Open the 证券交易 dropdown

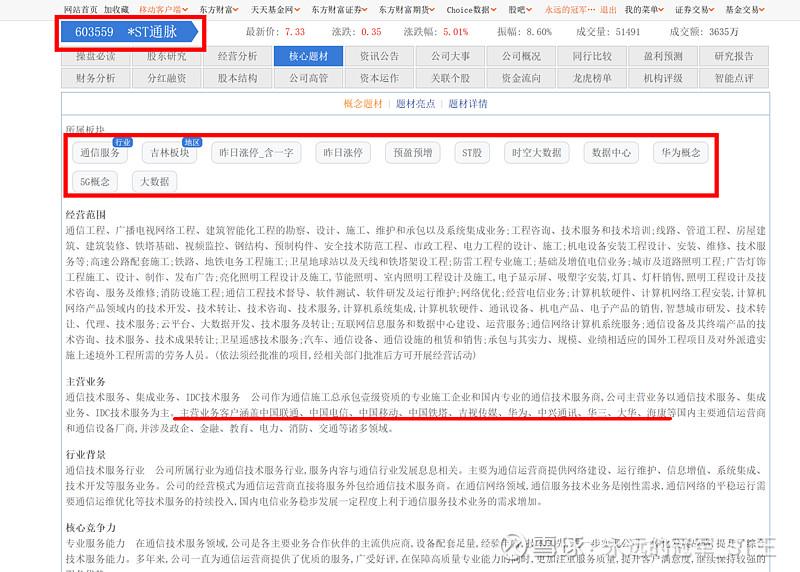pos(694,10)
